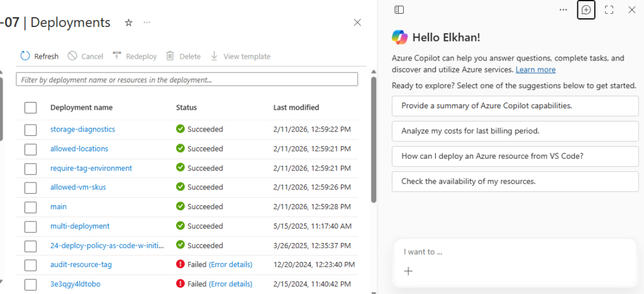
Task: Open the more options ellipsis beside Deployments title
Action: (x=147, y=23)
